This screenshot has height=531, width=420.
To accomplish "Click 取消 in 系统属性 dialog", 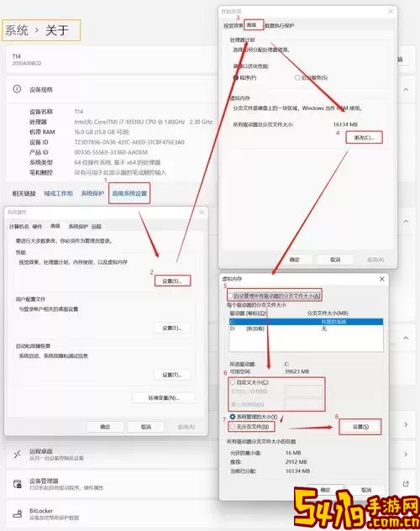I will (x=146, y=427).
